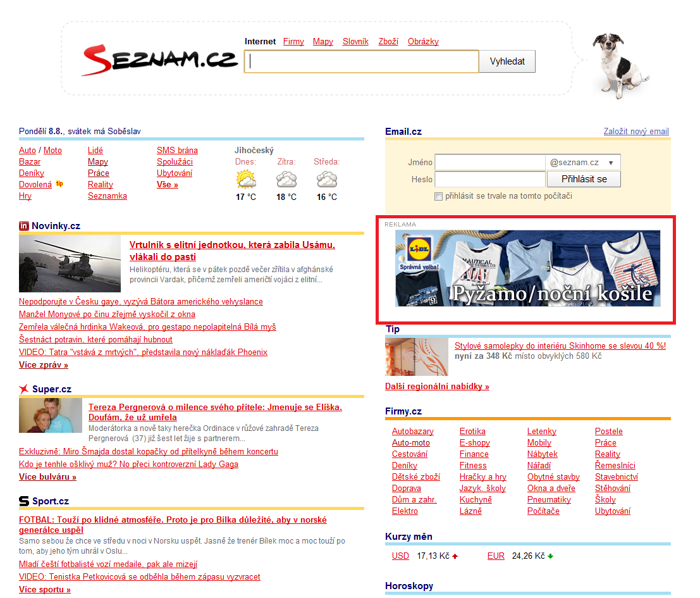Open Více bulváru link

[x=47, y=477]
